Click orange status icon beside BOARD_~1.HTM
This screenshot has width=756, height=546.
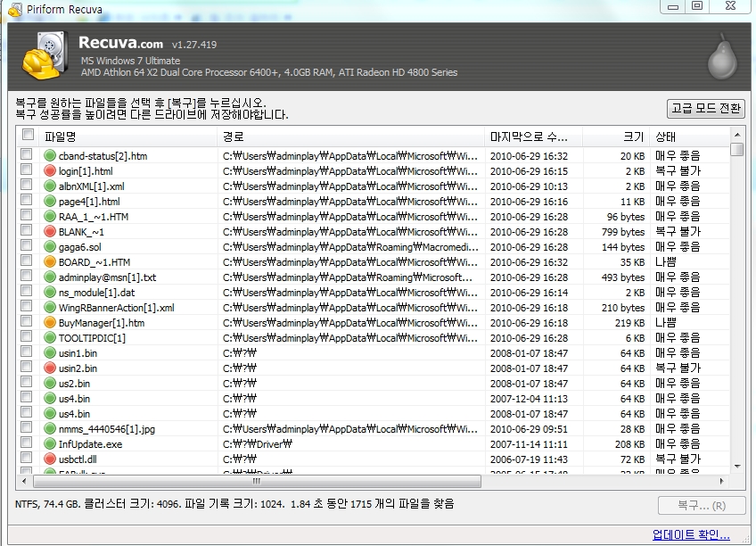pyautogui.click(x=50, y=262)
